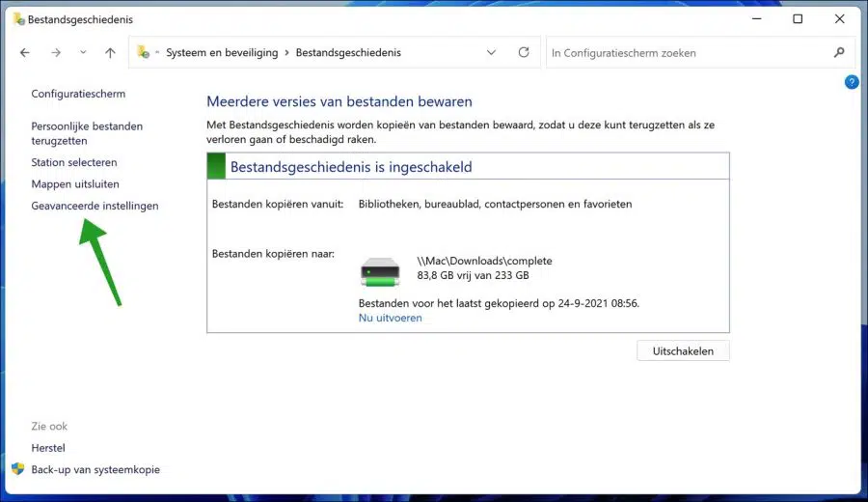868x502 pixels.
Task: Go up one level with Up arrow
Action: click(x=110, y=53)
